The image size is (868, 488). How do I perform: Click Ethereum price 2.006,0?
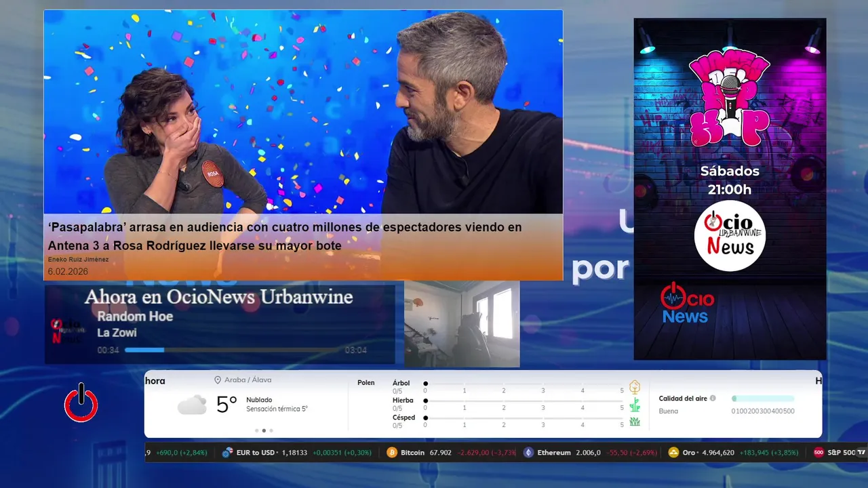[588, 453]
